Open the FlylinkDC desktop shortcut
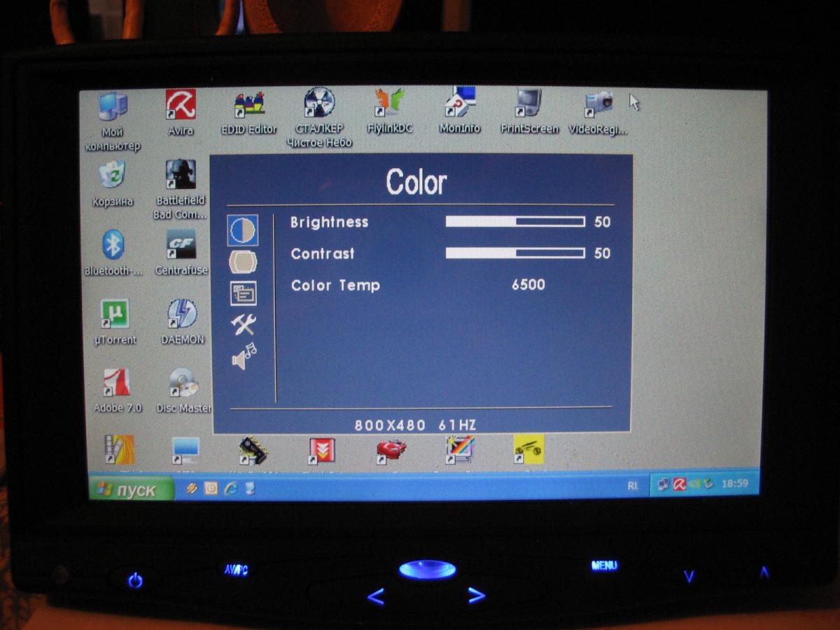The height and width of the screenshot is (630, 840). pyautogui.click(x=389, y=104)
